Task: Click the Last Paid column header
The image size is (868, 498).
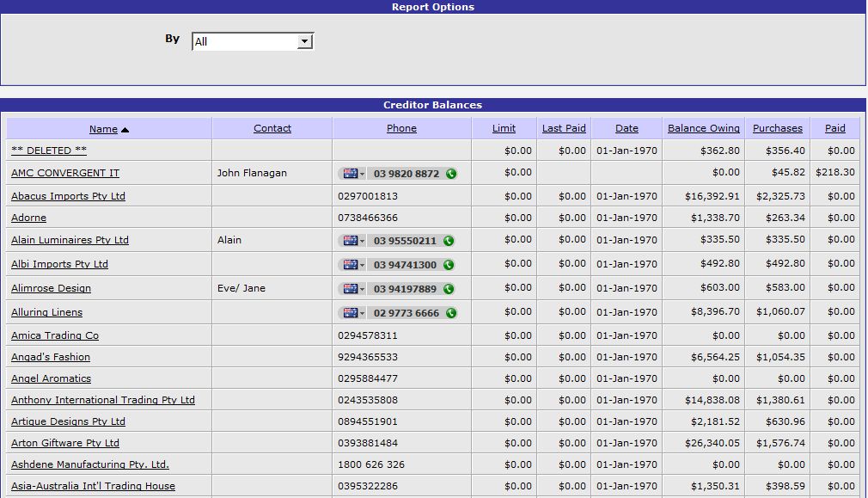Action: pos(564,128)
